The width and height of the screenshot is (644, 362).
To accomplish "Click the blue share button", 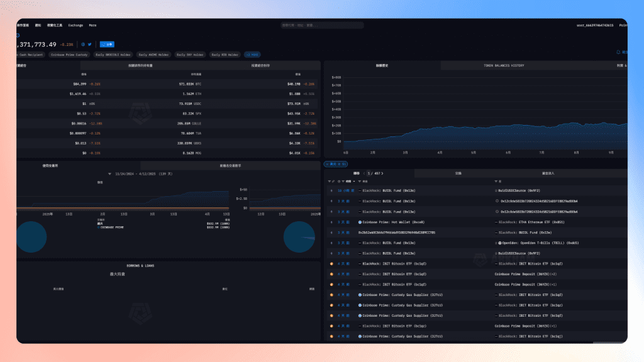I will coord(107,45).
